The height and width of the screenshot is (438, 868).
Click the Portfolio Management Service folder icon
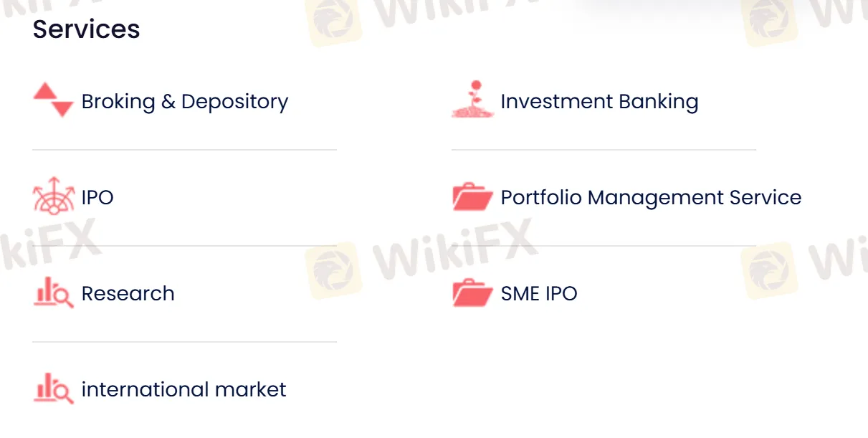coord(472,196)
